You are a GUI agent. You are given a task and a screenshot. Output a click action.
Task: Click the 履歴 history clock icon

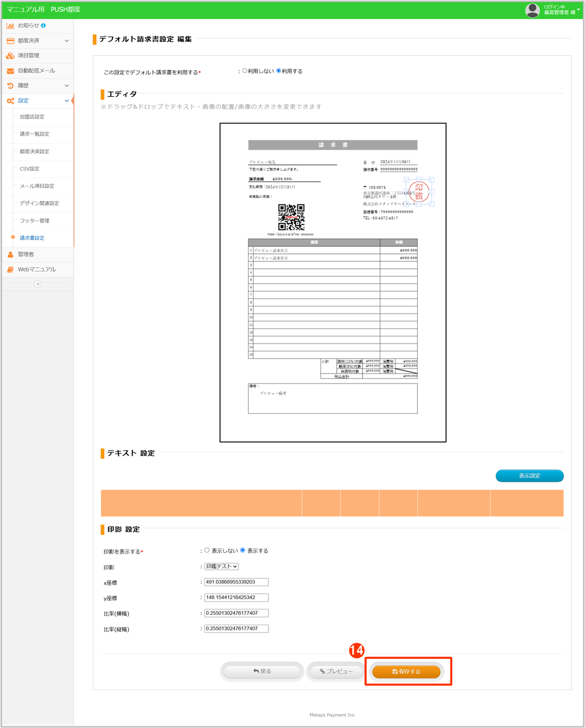coord(10,86)
